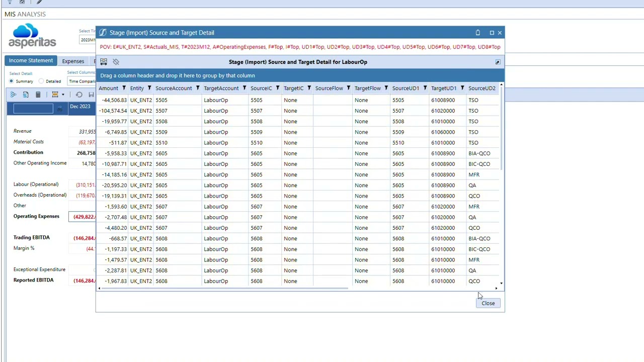Click the -10,987.71 amount cell
The height and width of the screenshot is (362, 644).
113,164
